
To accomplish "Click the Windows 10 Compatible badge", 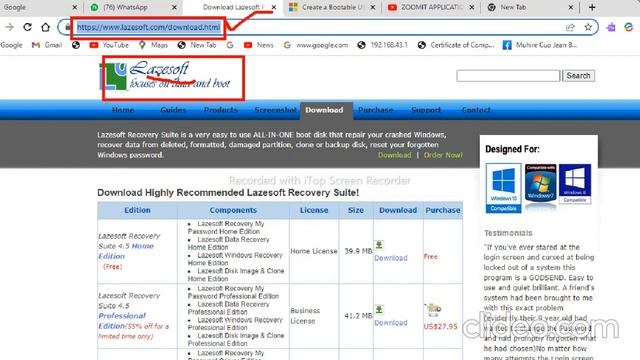I will tap(503, 188).
